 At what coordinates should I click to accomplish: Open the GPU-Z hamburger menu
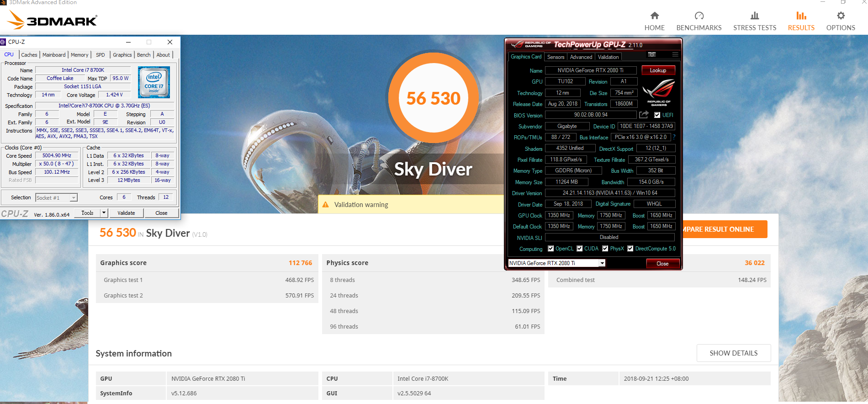(x=675, y=54)
